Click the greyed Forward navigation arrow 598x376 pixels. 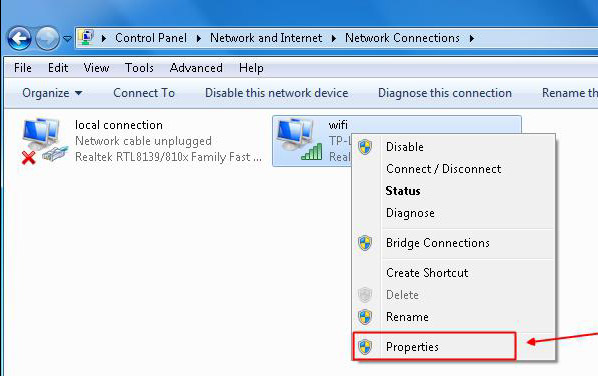point(47,39)
